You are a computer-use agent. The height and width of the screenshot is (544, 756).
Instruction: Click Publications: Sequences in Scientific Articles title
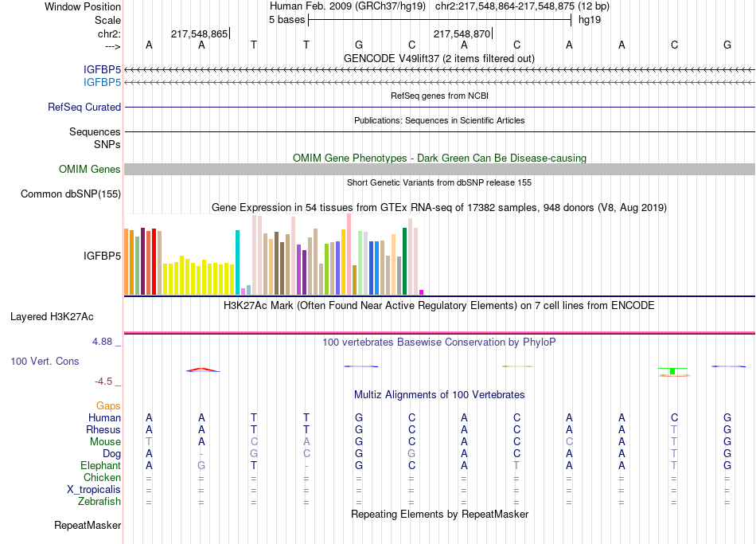tap(439, 120)
